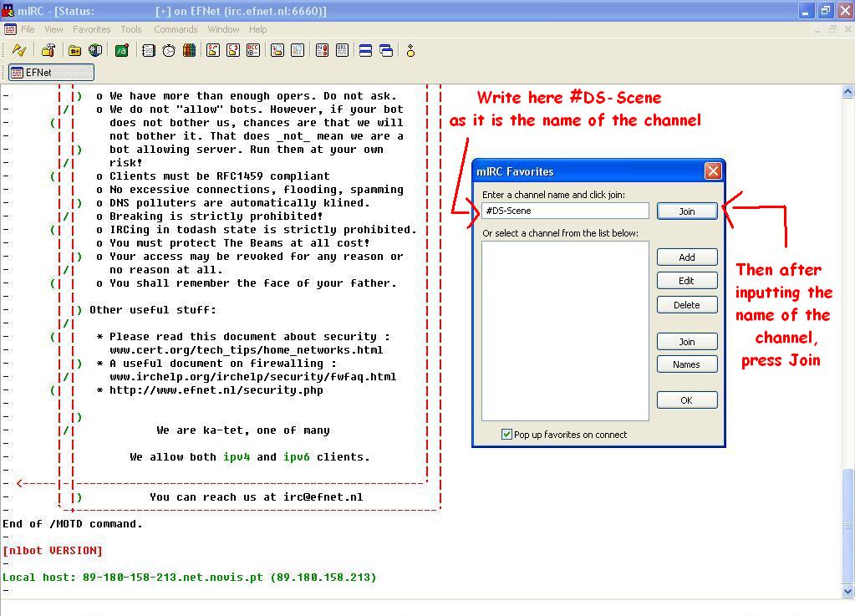The height and width of the screenshot is (616, 855).
Task: Click the www.irchelp.org/irchelp/security/fwfaq.html text
Action: point(252,377)
